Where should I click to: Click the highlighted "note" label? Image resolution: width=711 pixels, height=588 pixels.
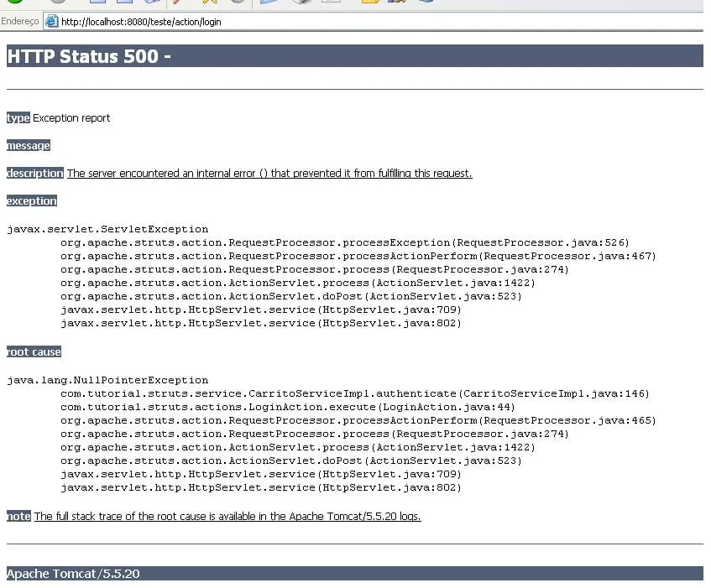pos(18,516)
